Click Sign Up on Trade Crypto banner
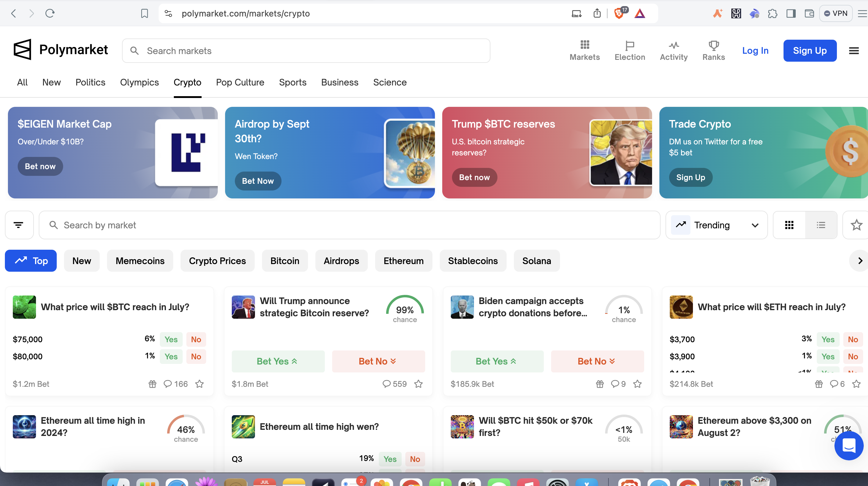868x486 pixels. (690, 177)
